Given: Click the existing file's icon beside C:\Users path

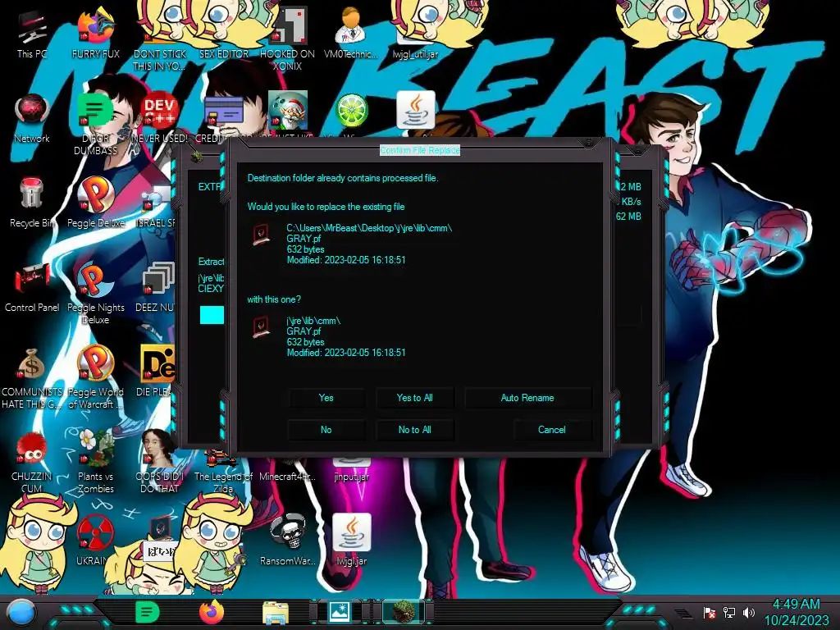Looking at the screenshot, I should tap(261, 235).
